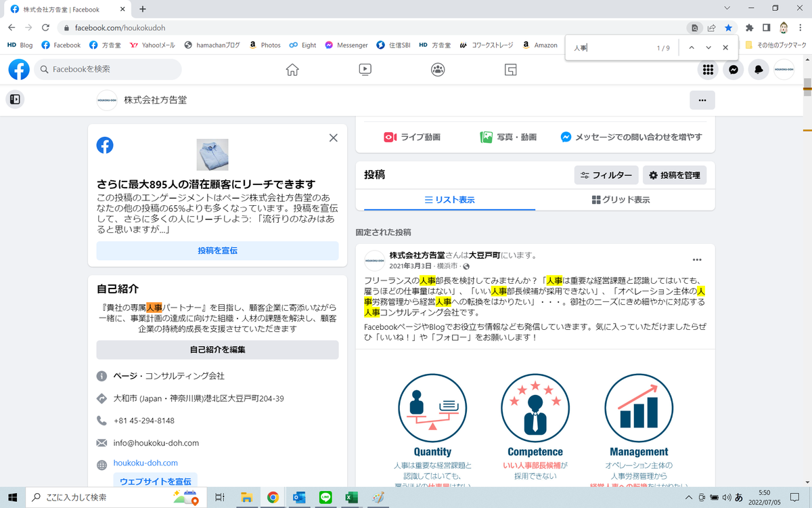This screenshot has height=508, width=812.
Task: Switch to the リスト表示 tab
Action: click(x=449, y=200)
